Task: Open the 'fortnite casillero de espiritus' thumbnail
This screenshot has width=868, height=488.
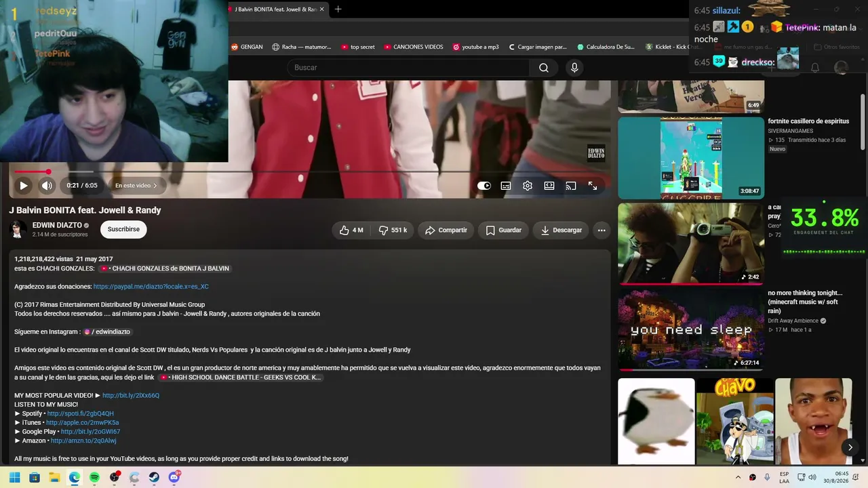Action: (x=691, y=158)
